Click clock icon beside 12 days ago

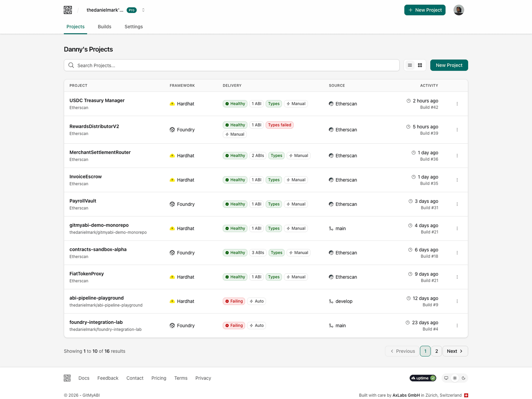tap(408, 298)
